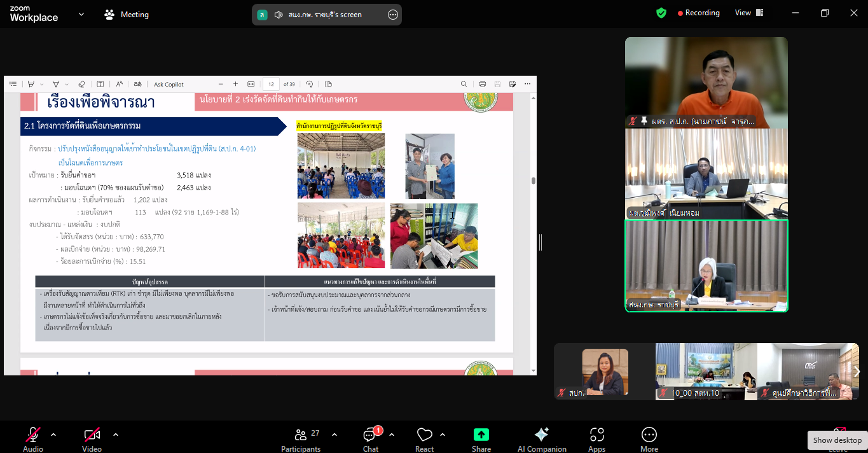
Task: Open the Zoom Workplace dropdown chevron
Action: (x=81, y=14)
